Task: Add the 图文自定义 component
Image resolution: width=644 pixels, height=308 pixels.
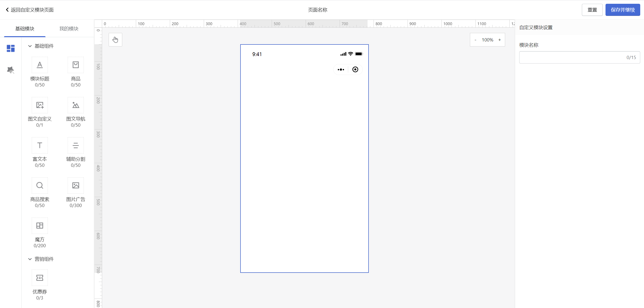Action: pyautogui.click(x=40, y=105)
